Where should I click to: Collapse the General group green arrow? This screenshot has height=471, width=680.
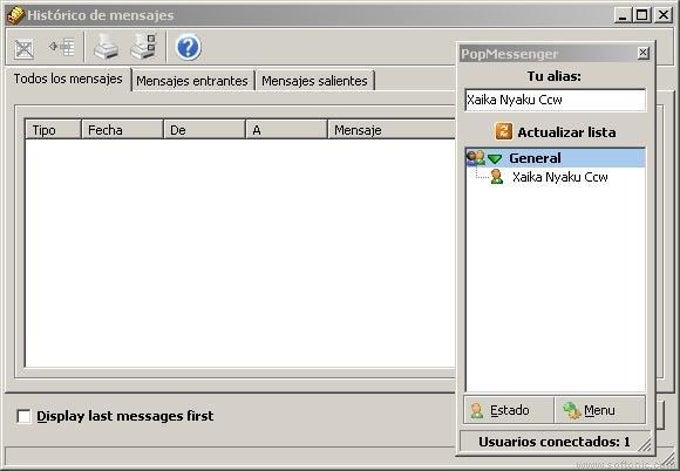[x=494, y=159]
